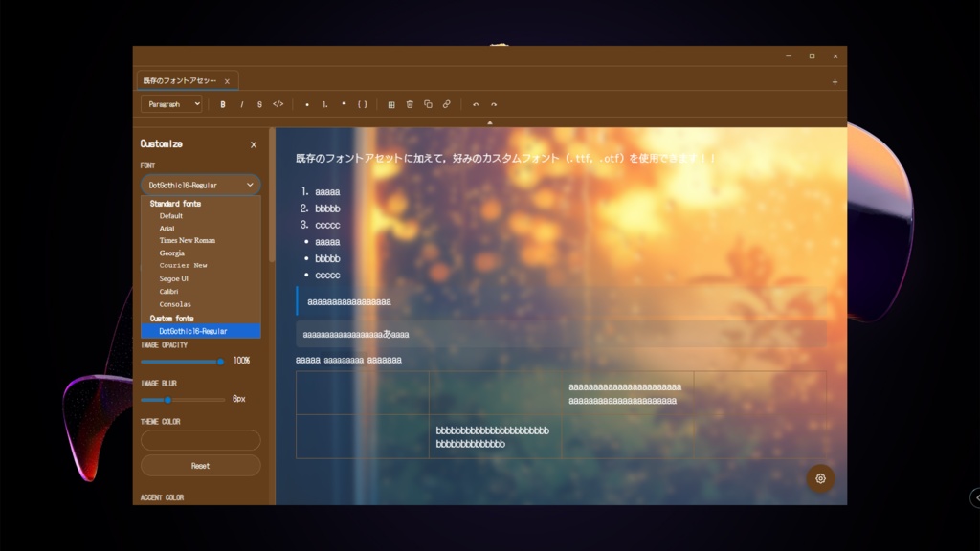Insert a link with chain icon
The image size is (980, 551).
(446, 104)
